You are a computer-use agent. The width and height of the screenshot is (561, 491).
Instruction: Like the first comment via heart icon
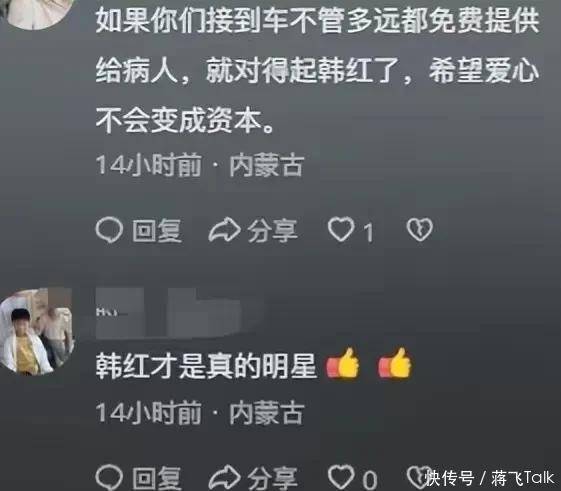pyautogui.click(x=341, y=229)
